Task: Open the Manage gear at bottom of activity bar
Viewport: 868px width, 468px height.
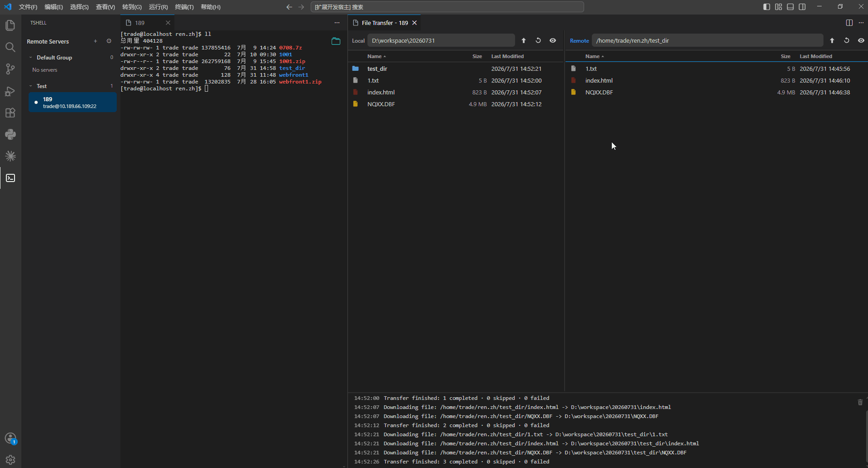Action: 10,460
